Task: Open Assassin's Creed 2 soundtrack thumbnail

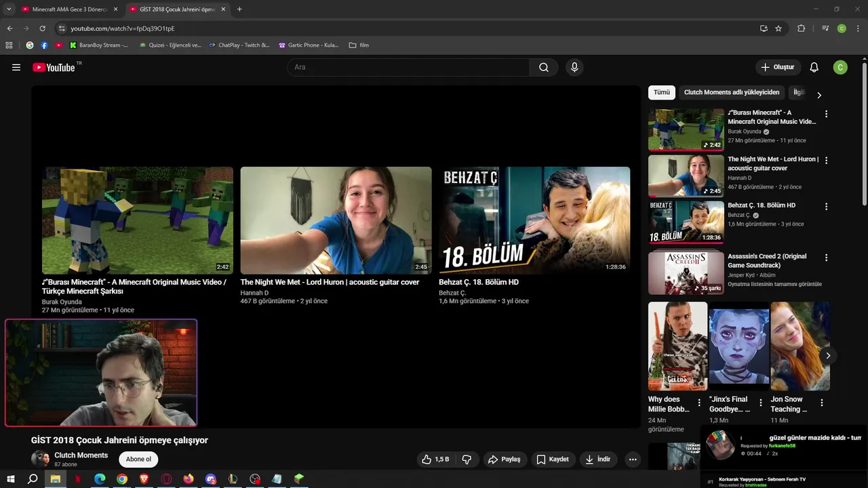Action: click(x=686, y=272)
